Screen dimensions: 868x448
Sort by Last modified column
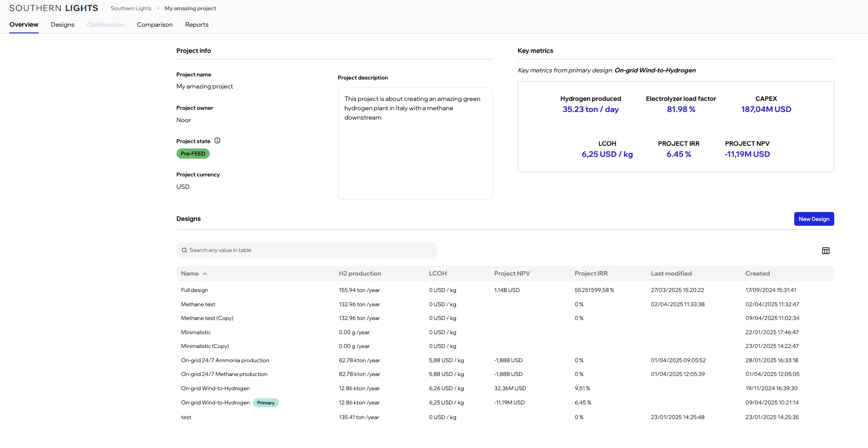[671, 273]
